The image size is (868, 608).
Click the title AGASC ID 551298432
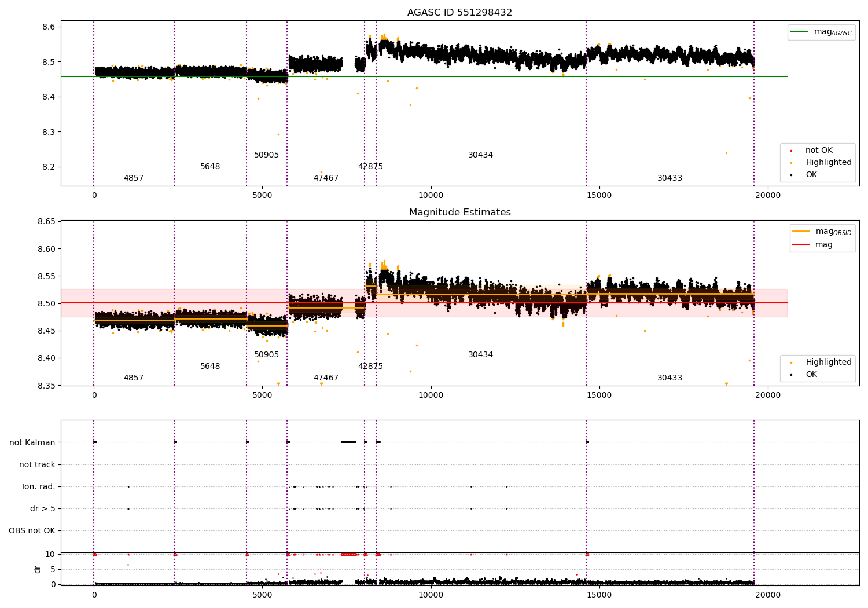pyautogui.click(x=459, y=13)
